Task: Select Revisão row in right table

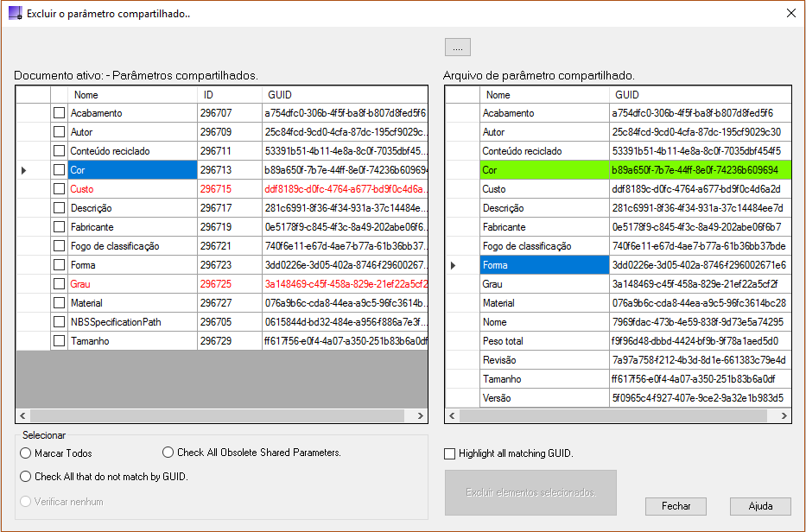Action: [x=619, y=360]
